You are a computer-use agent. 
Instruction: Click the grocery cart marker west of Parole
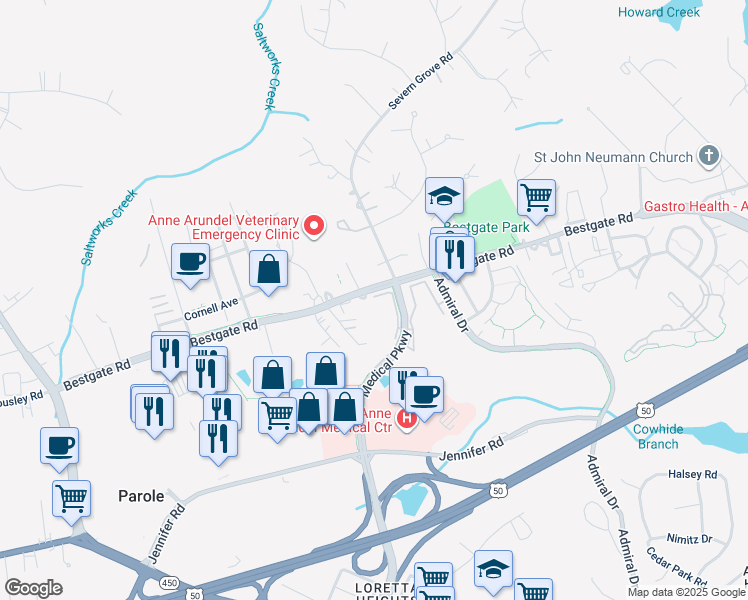[71, 502]
